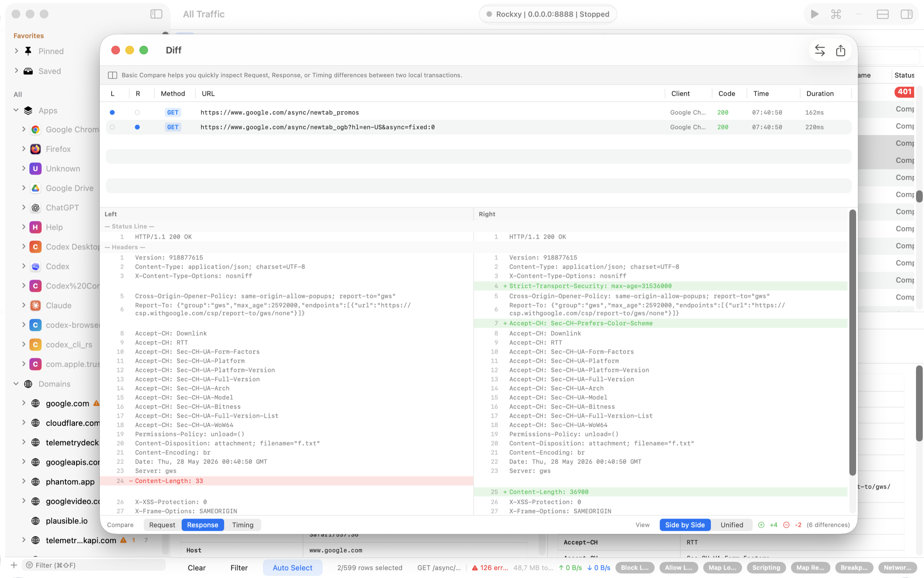Focus the sidebar Filter input field
Screen dimensions: 924x578
(94, 565)
